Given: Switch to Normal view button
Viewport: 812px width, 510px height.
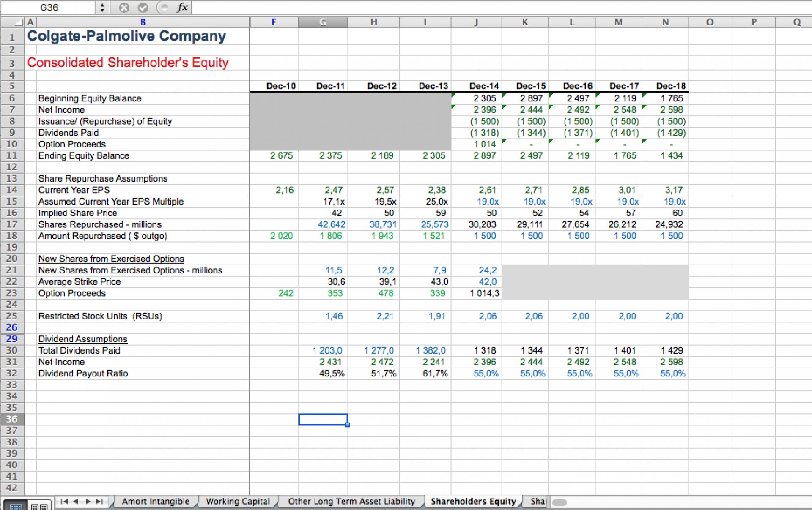Looking at the screenshot, I should tap(16, 506).
